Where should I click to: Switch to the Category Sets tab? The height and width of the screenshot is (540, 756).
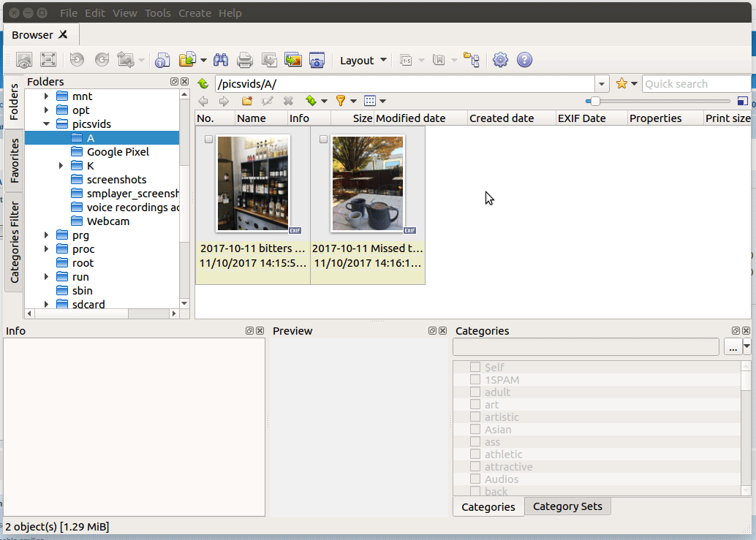567,506
